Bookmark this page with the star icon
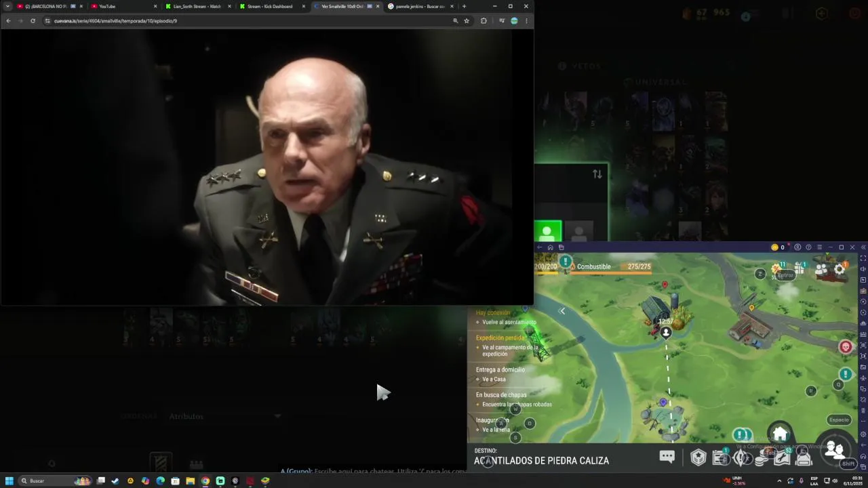Image resolution: width=868 pixels, height=488 pixels. pos(467,21)
